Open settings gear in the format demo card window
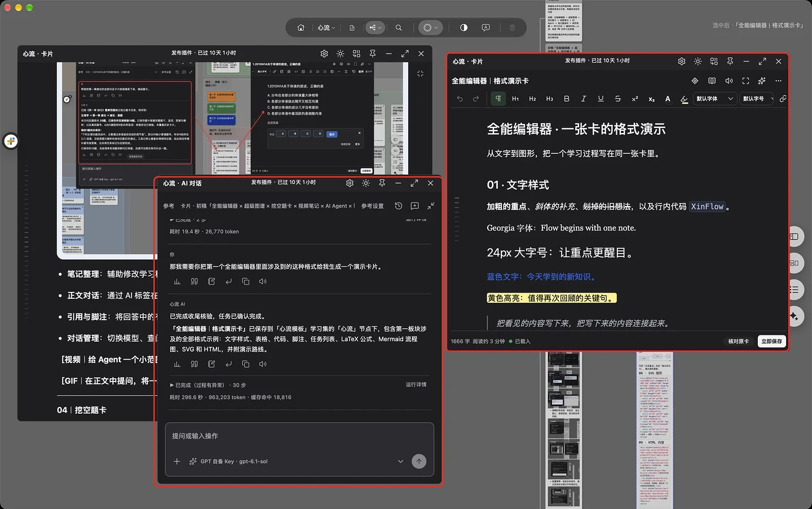 (682, 61)
